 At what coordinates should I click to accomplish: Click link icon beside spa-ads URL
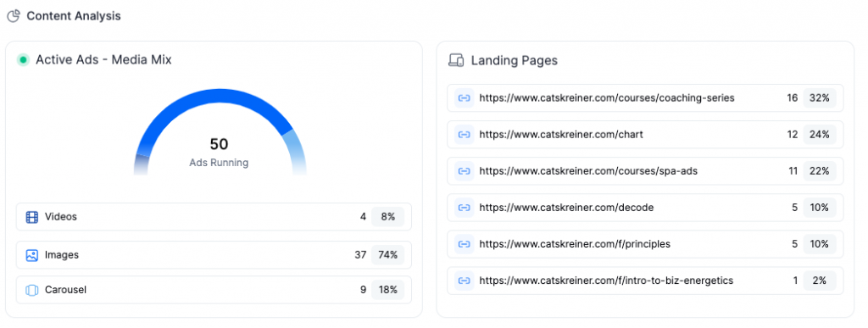click(464, 171)
